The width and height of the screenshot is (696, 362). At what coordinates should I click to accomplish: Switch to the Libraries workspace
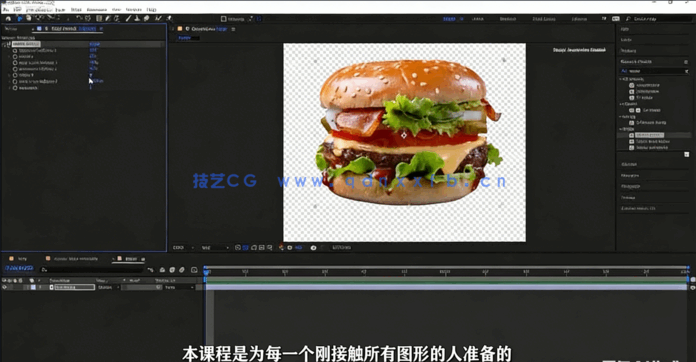pyautogui.click(x=579, y=19)
